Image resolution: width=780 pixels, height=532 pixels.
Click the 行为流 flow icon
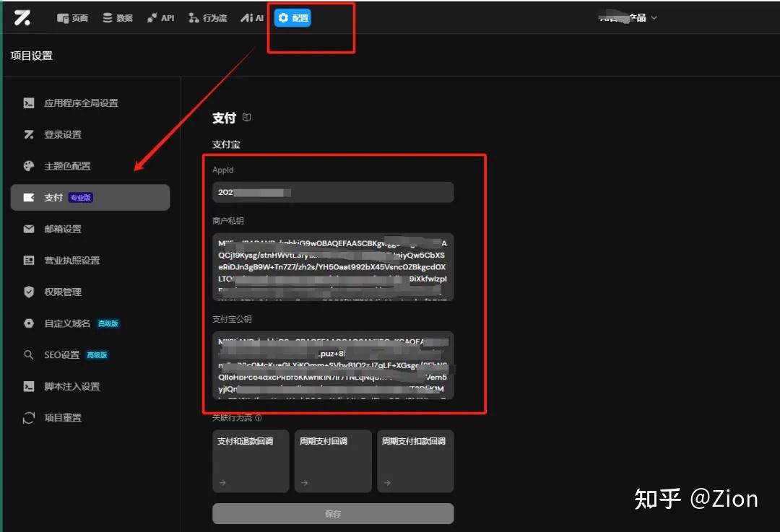[x=194, y=18]
